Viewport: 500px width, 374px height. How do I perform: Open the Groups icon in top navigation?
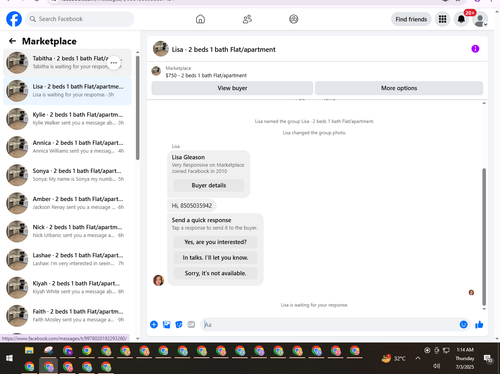coord(294,19)
